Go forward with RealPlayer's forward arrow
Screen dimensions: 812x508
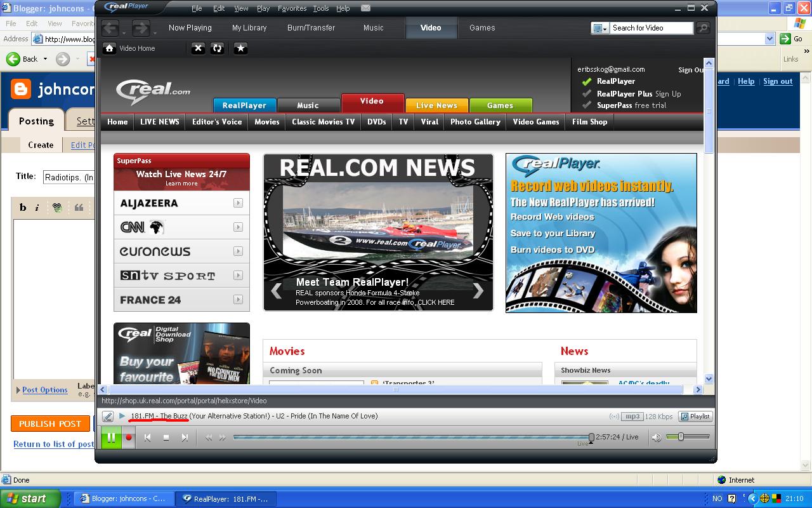pyautogui.click(x=141, y=28)
